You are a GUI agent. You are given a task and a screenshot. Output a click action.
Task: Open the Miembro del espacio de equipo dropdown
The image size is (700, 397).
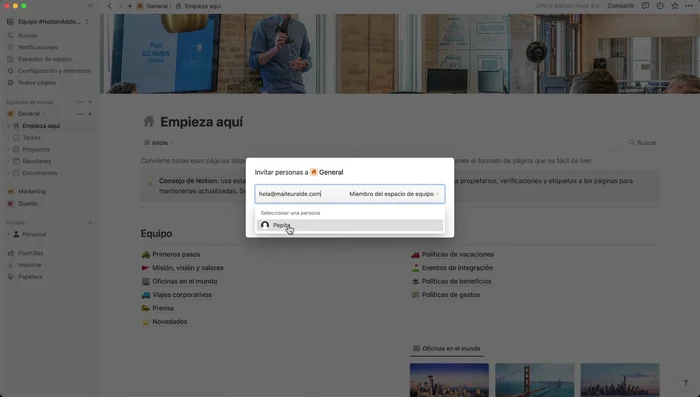point(394,194)
